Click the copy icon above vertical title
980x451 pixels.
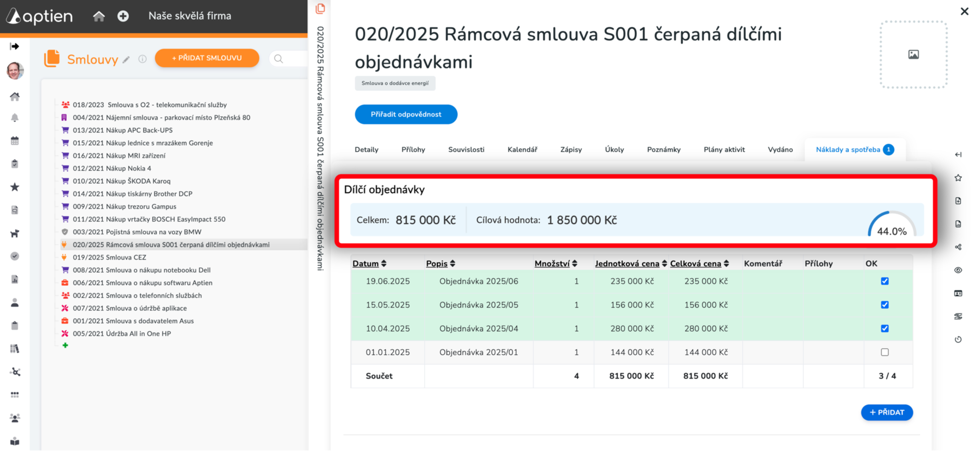pyautogui.click(x=320, y=9)
